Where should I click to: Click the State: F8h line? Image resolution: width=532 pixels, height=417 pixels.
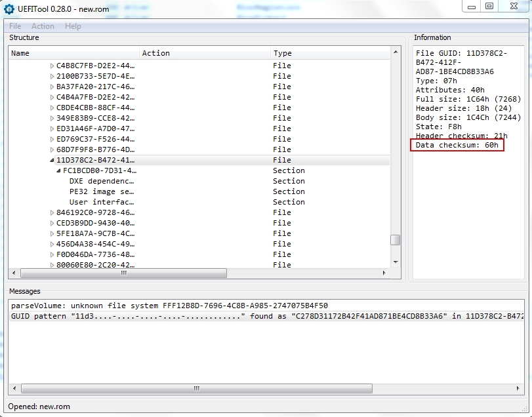point(439,127)
